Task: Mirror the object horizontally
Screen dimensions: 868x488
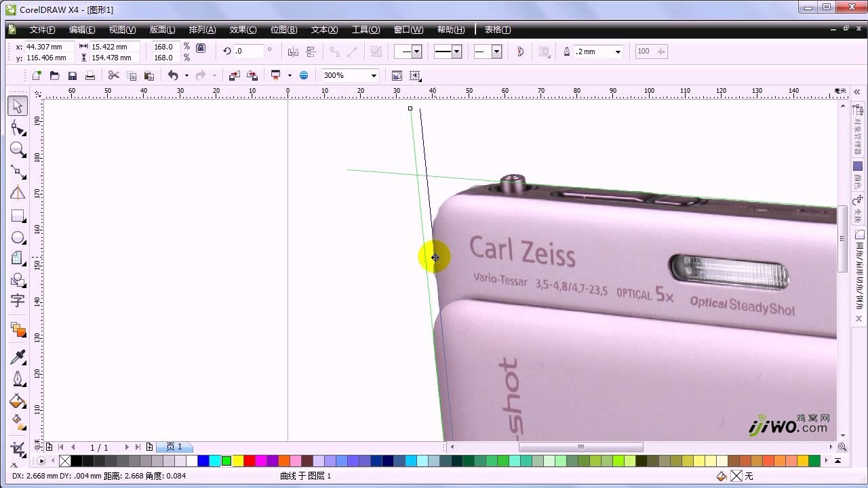Action: [x=293, y=52]
